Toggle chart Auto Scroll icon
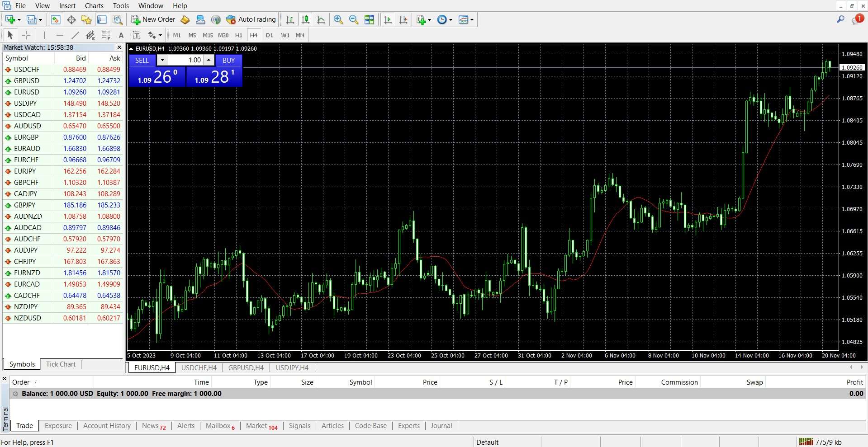This screenshot has width=868, height=447. (x=388, y=19)
